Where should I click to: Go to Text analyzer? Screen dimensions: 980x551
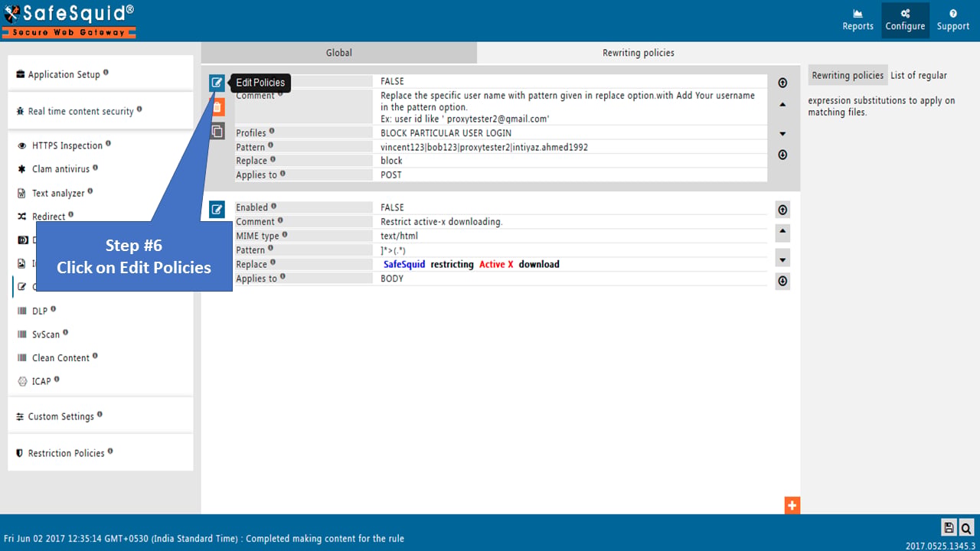[x=58, y=193]
